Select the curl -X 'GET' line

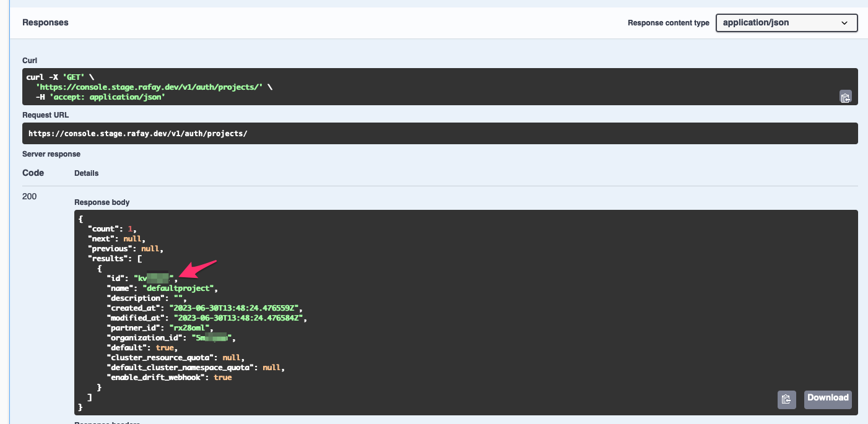[x=59, y=77]
